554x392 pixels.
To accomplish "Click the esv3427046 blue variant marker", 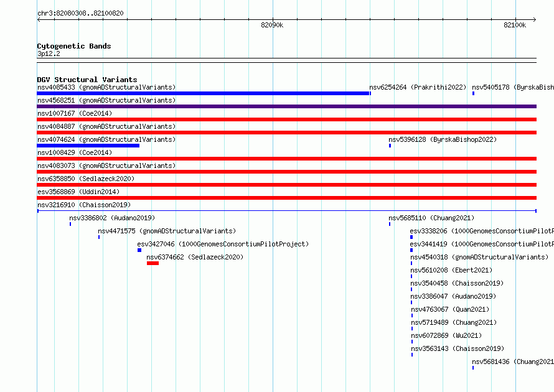I will (139, 250).
